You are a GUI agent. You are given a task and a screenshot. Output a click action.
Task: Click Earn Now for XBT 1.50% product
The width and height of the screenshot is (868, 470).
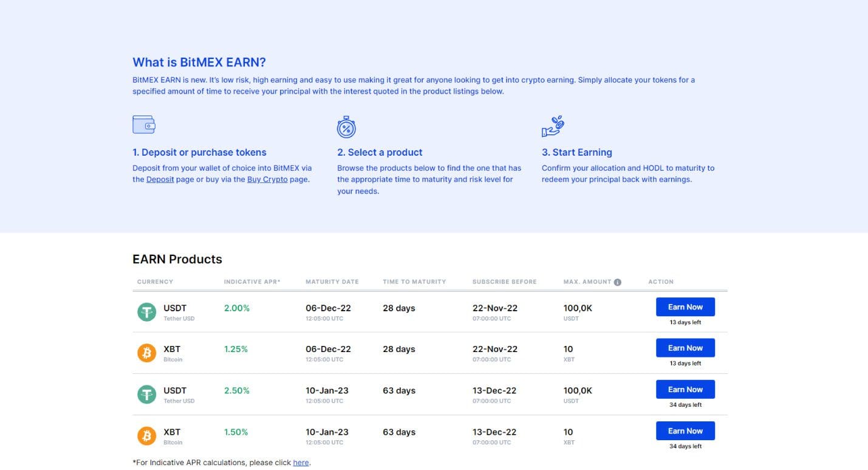pyautogui.click(x=685, y=431)
